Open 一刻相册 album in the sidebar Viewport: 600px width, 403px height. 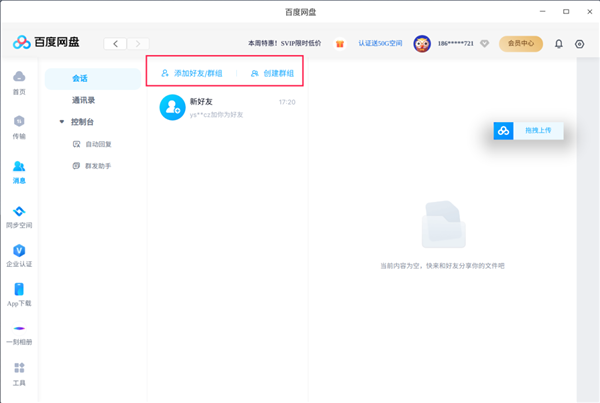point(19,332)
